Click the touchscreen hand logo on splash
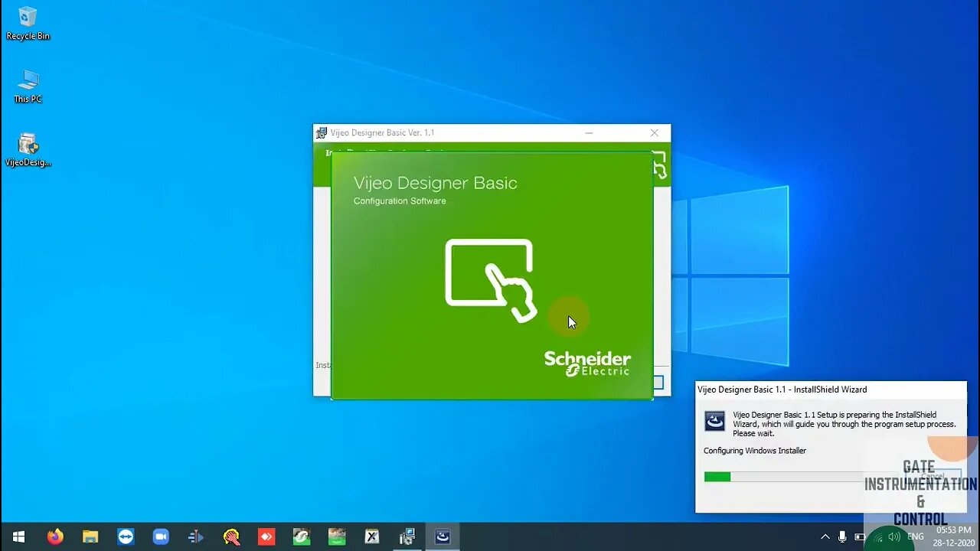Image resolution: width=980 pixels, height=551 pixels. point(491,280)
